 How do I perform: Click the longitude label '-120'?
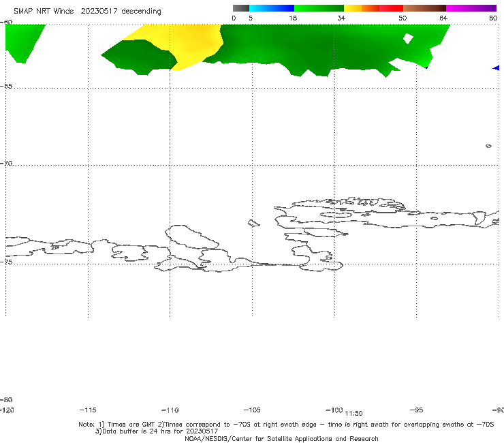point(7,410)
